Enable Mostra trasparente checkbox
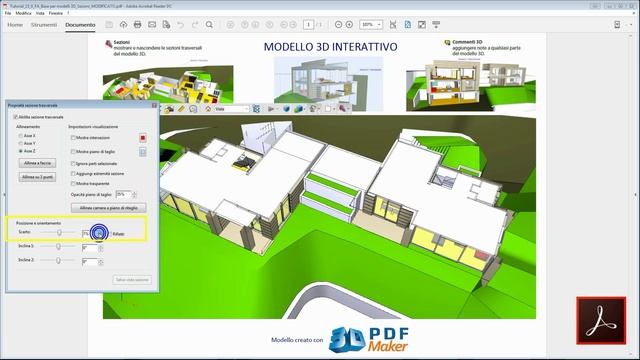The height and width of the screenshot is (360, 640). point(73,184)
